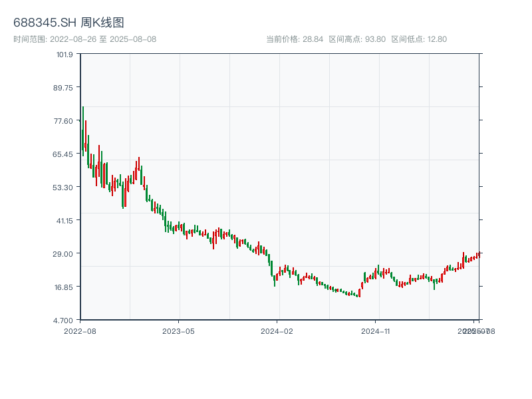Click the 41.15 y-axis price label
Image resolution: width=532 pixels, height=399 pixels.
[x=64, y=220]
